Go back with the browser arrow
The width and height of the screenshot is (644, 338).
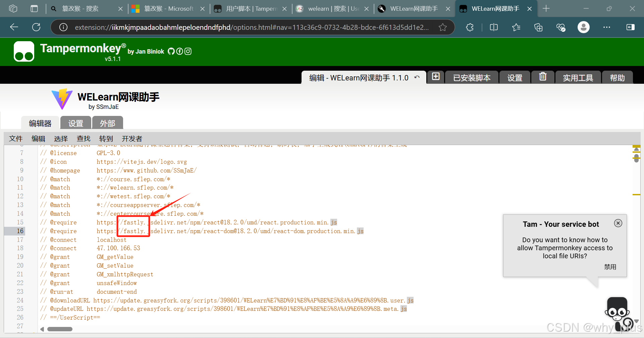point(14,27)
